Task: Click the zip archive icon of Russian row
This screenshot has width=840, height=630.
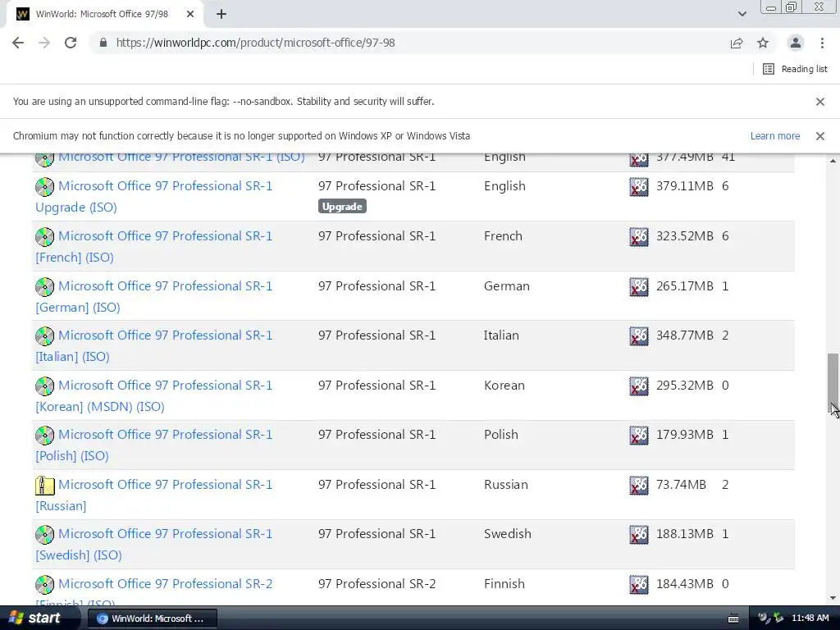Action: pos(45,486)
